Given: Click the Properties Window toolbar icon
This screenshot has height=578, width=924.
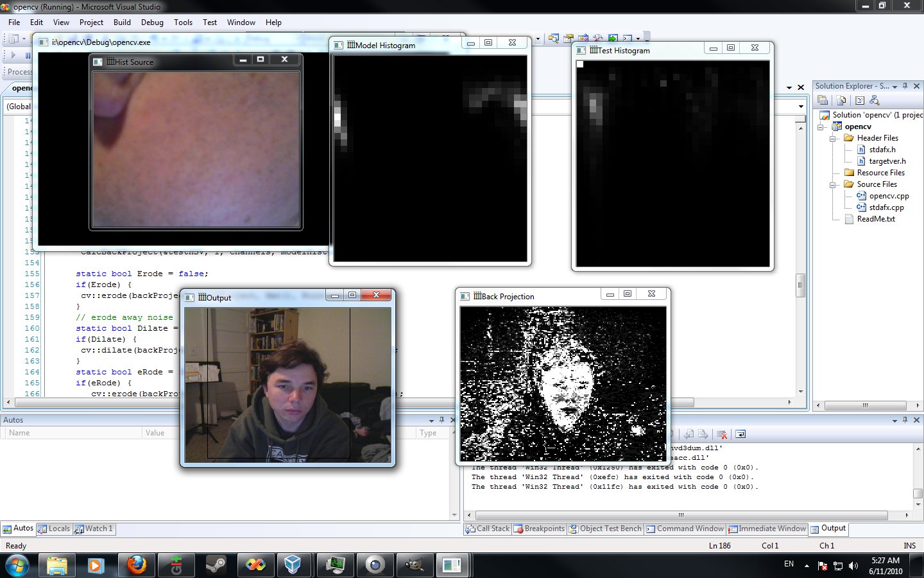Looking at the screenshot, I should 568,39.
